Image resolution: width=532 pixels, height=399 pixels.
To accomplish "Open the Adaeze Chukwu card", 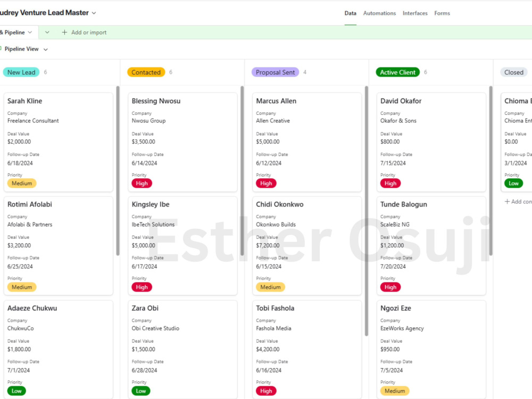I will click(x=59, y=350).
